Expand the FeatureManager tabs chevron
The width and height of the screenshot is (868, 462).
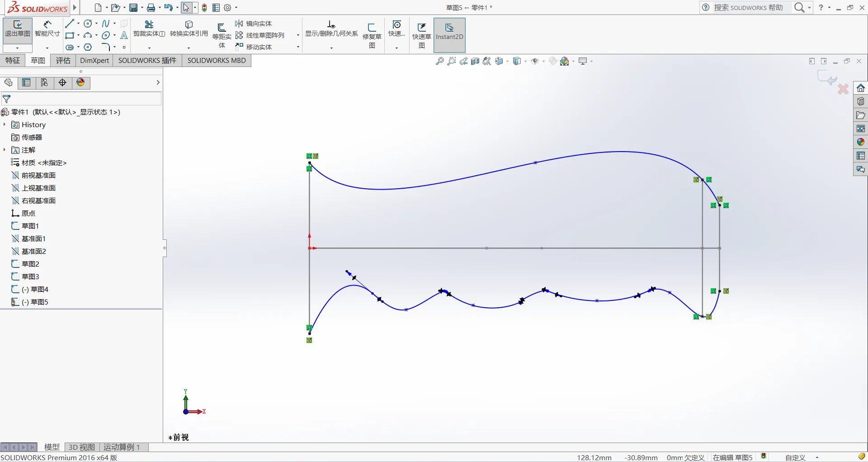coord(158,82)
